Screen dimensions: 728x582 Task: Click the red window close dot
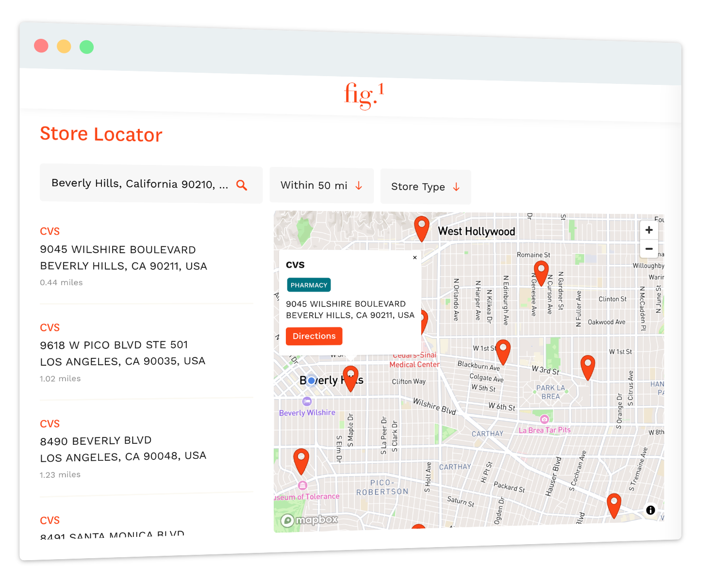(x=41, y=46)
